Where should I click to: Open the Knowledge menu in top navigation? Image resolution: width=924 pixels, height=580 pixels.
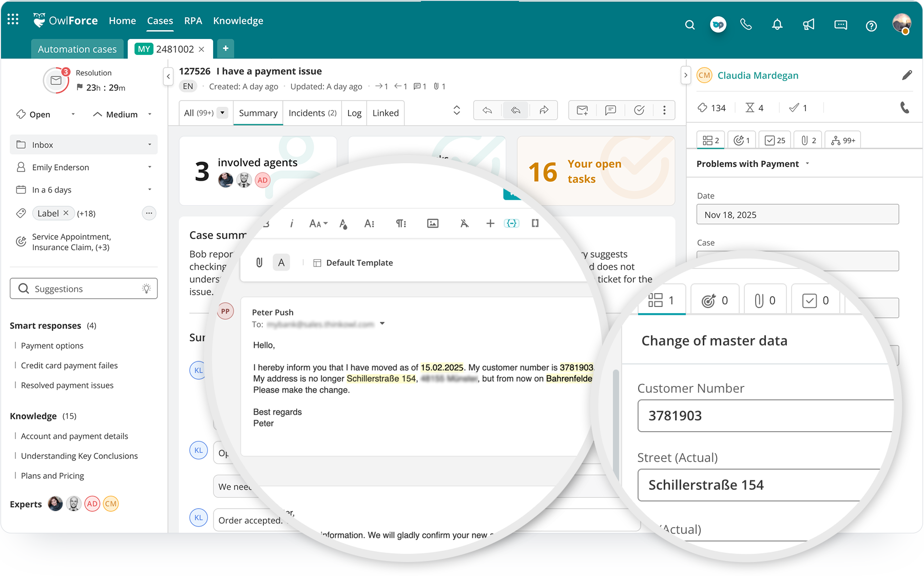pos(238,21)
